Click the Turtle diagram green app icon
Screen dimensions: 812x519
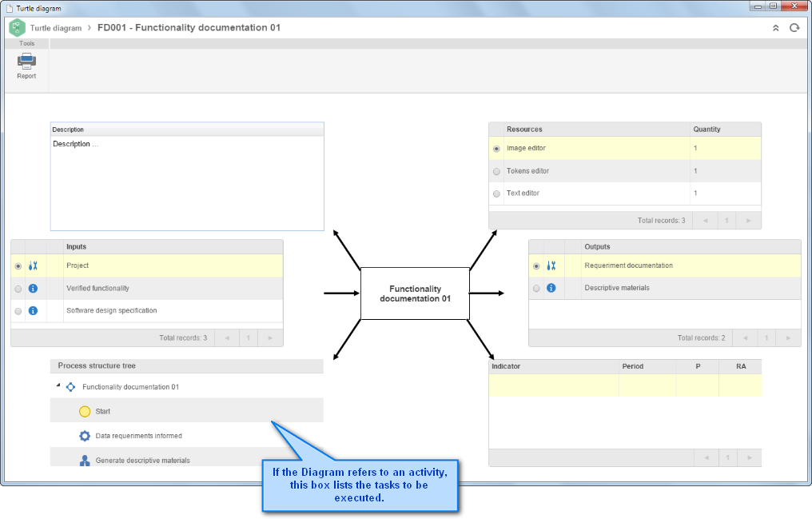click(17, 27)
